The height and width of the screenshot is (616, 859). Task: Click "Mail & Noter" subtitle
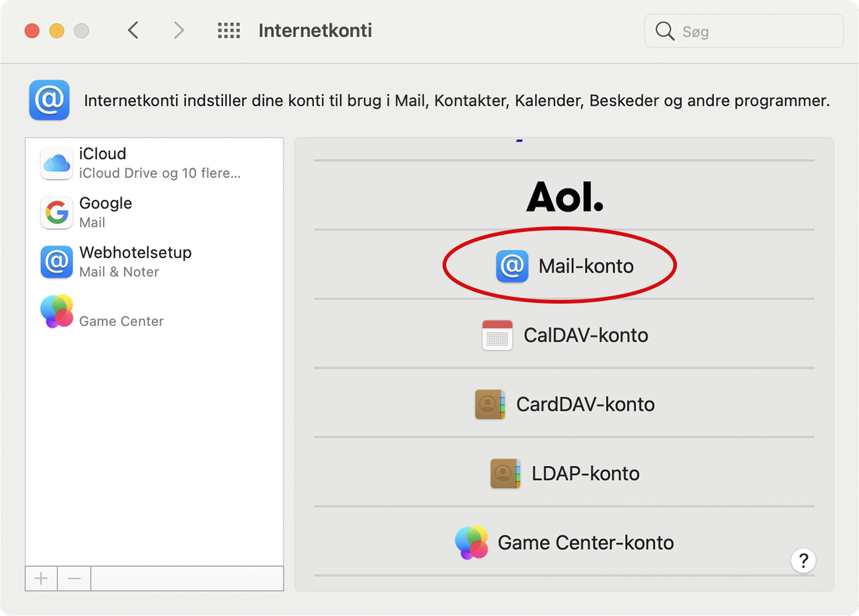[119, 272]
